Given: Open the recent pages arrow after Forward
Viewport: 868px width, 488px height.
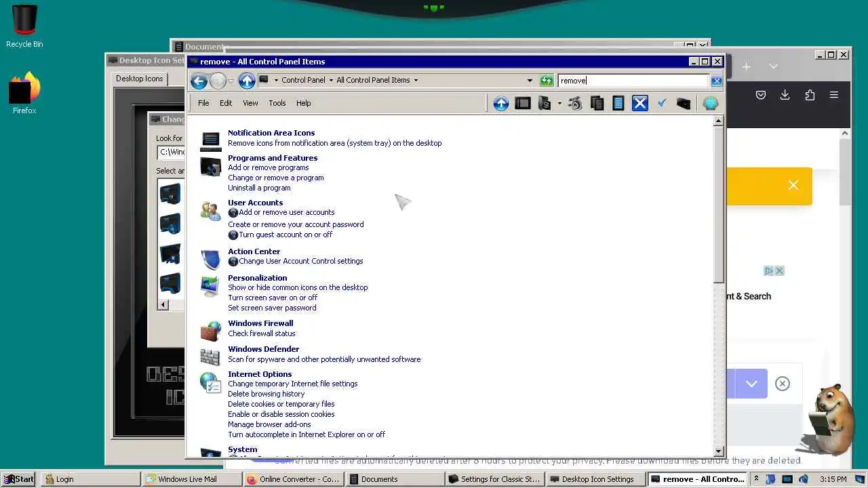Looking at the screenshot, I should pyautogui.click(x=231, y=81).
